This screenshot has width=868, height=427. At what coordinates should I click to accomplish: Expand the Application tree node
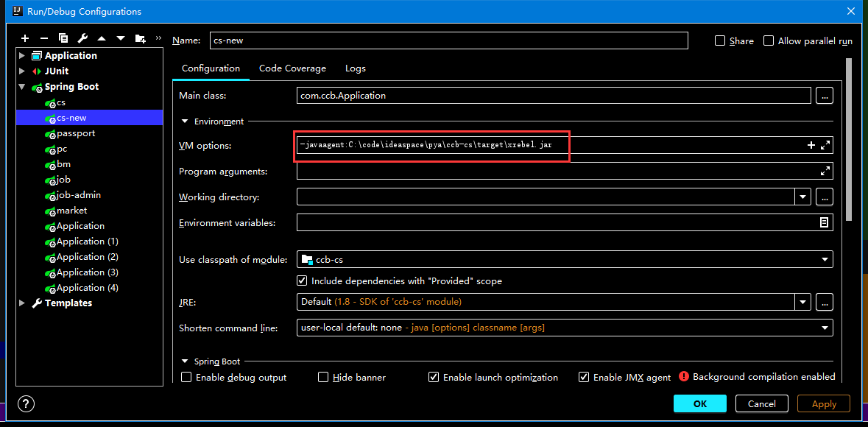pyautogui.click(x=22, y=55)
